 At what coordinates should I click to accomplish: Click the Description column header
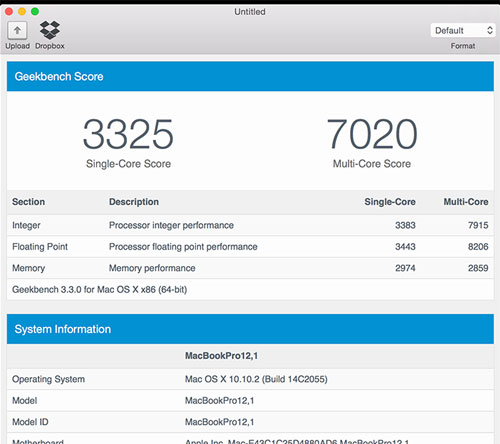[x=134, y=202]
